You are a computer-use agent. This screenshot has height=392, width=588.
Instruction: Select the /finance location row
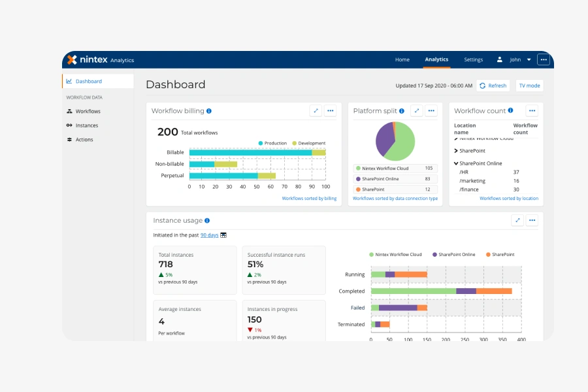click(x=496, y=189)
